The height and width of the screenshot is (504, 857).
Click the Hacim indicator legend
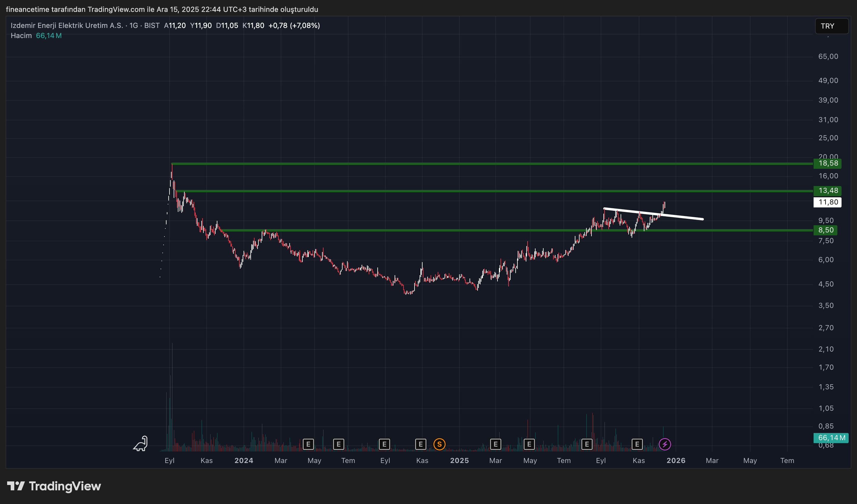(21, 36)
